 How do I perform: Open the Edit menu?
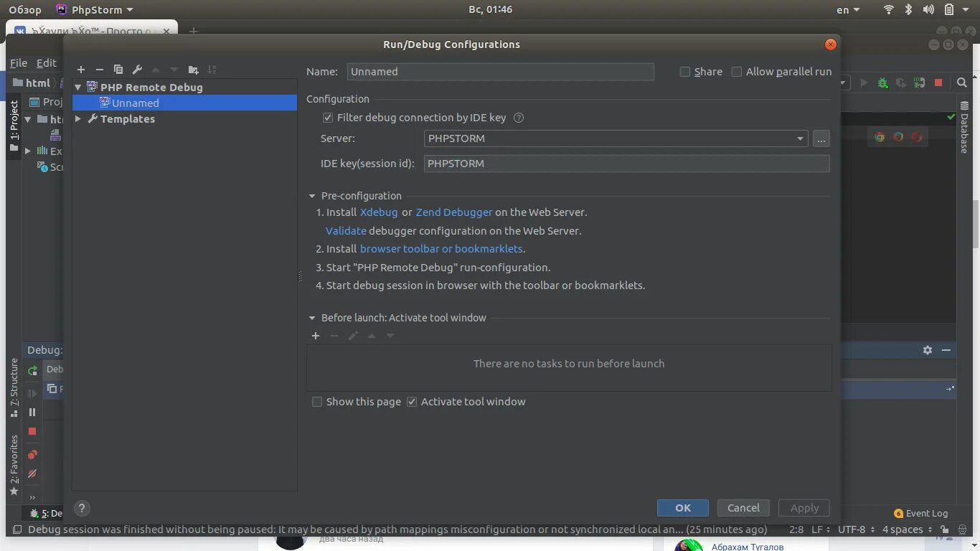pyautogui.click(x=47, y=63)
